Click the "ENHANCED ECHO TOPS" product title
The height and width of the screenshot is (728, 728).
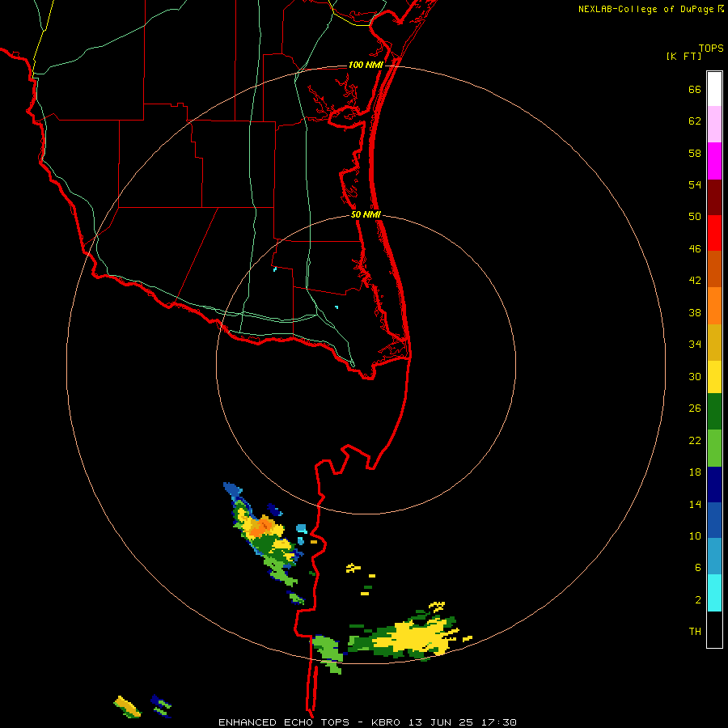[284, 722]
